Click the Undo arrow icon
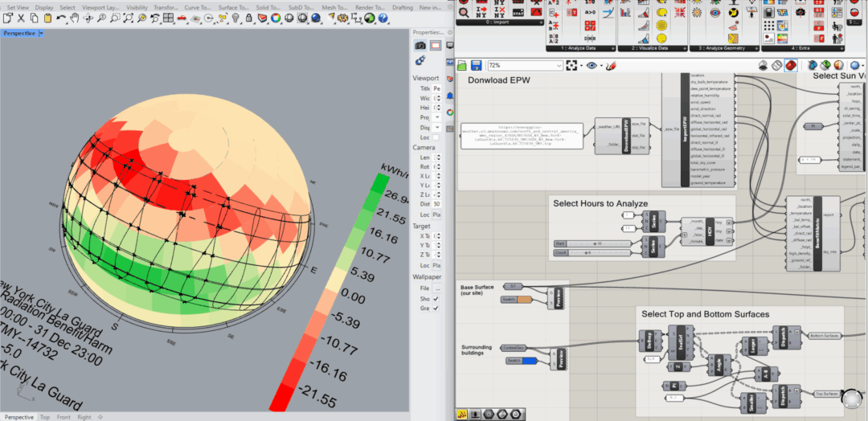Image resolution: width=868 pixels, height=421 pixels. tap(61, 18)
